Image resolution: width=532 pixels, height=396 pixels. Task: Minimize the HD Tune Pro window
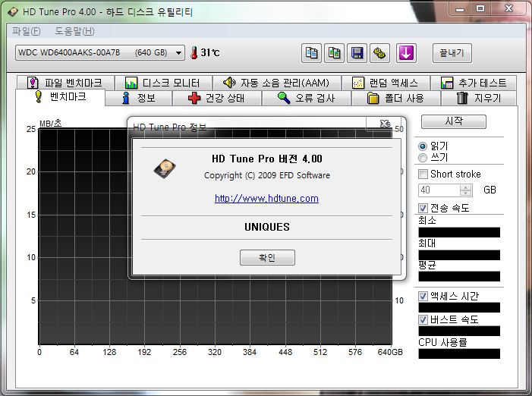pos(460,8)
